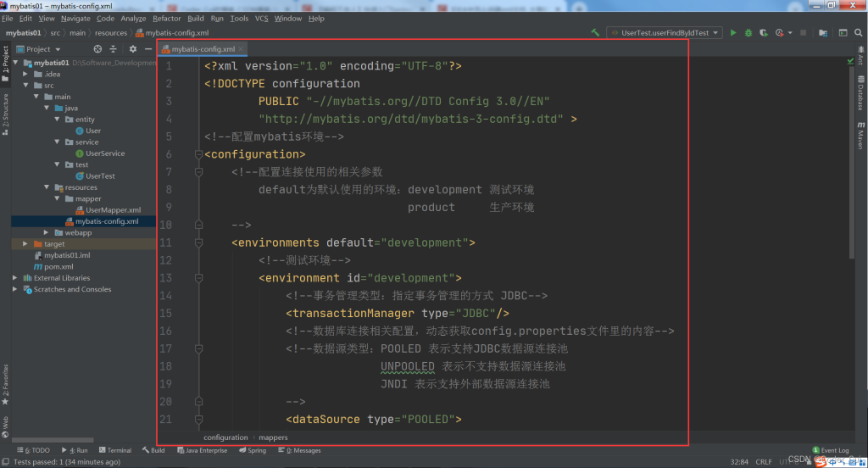Image resolution: width=868 pixels, height=468 pixels.
Task: Select Scratches and Consoles node
Action: (x=72, y=289)
